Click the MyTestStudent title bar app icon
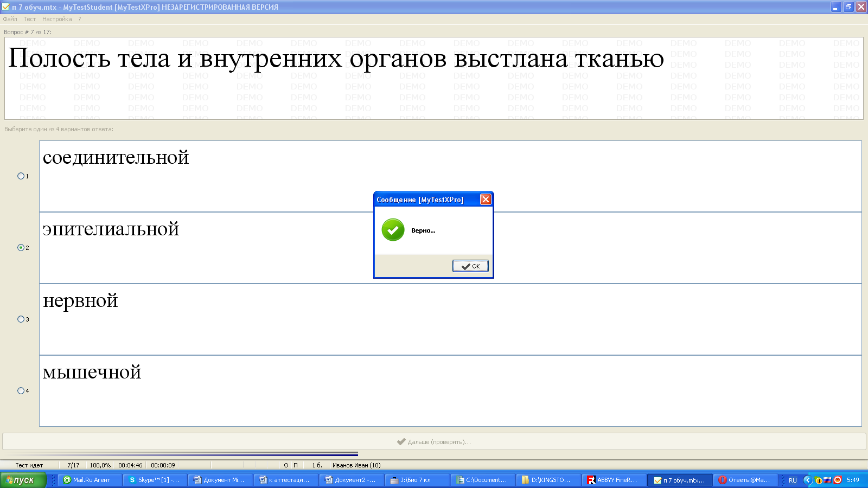This screenshot has width=868, height=488. tap(5, 7)
